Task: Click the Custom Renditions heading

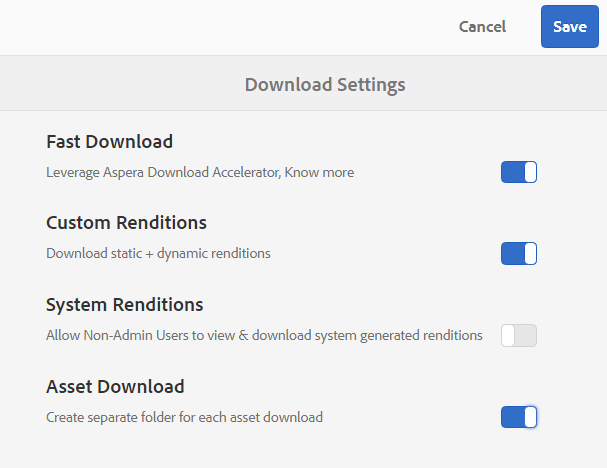Action: point(126,223)
